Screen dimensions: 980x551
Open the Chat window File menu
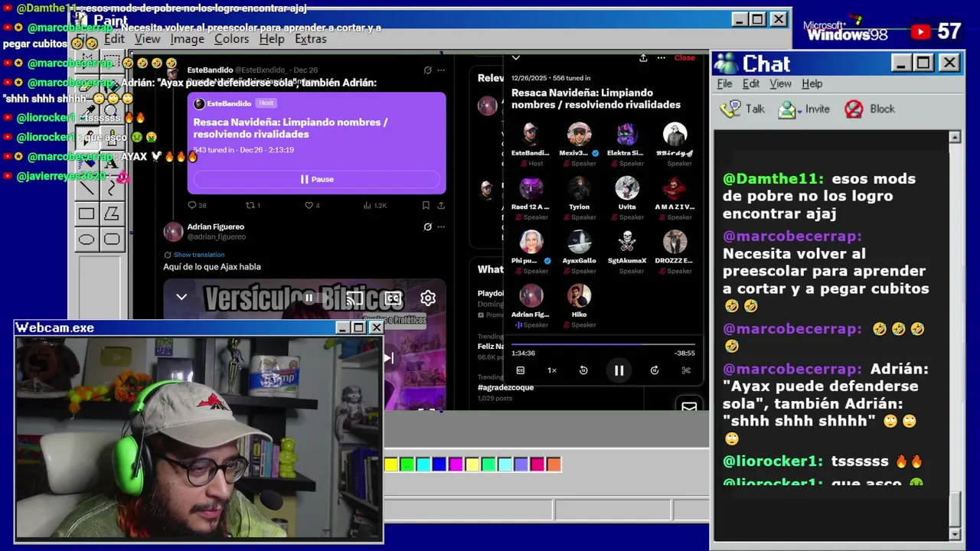pyautogui.click(x=724, y=83)
